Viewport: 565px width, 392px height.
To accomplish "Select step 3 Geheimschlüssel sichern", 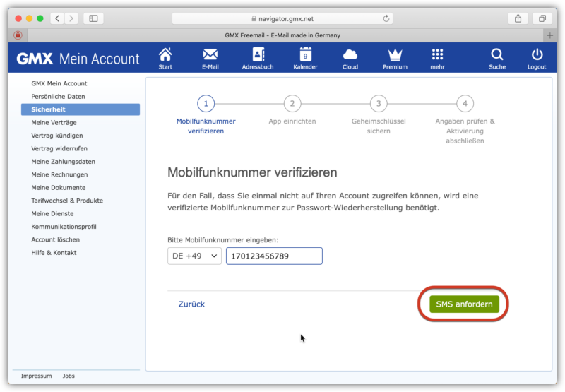I will pyautogui.click(x=379, y=115).
